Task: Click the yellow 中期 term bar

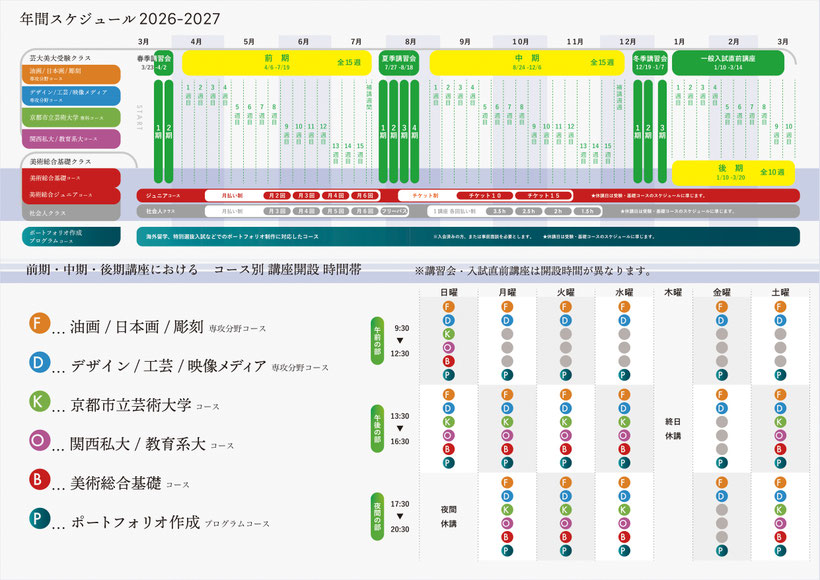Action: coord(527,63)
